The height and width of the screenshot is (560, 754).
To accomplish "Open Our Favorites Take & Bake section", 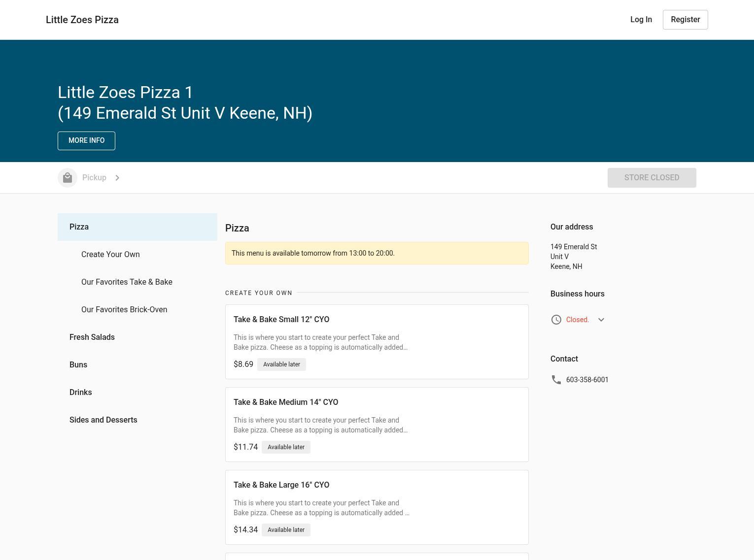I will pos(127,282).
